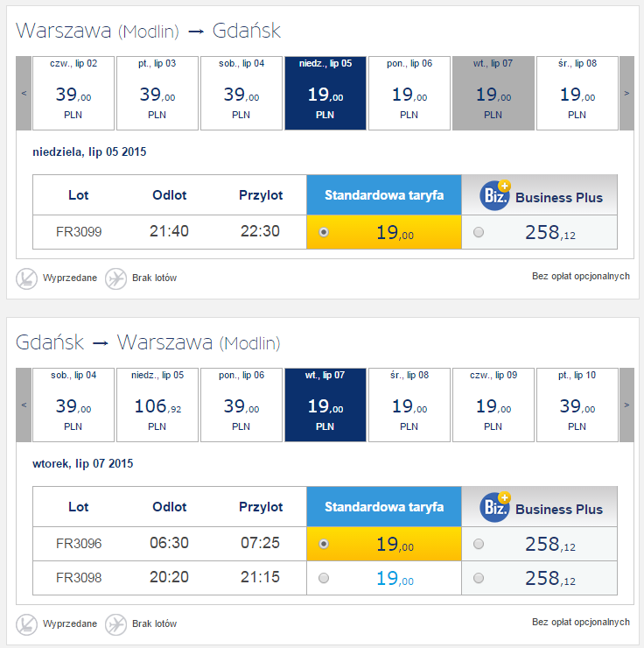
Task: Select Business Plus fare for flight FR3096
Action: click(479, 544)
